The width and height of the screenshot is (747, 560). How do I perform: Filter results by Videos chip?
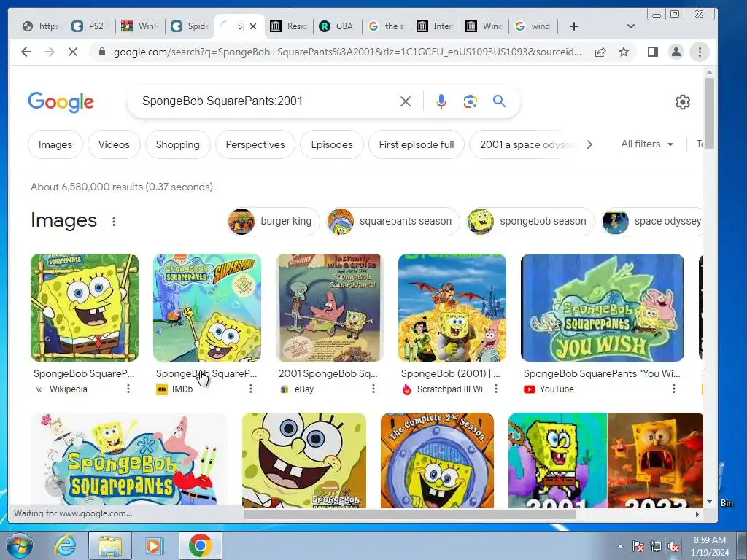(114, 144)
